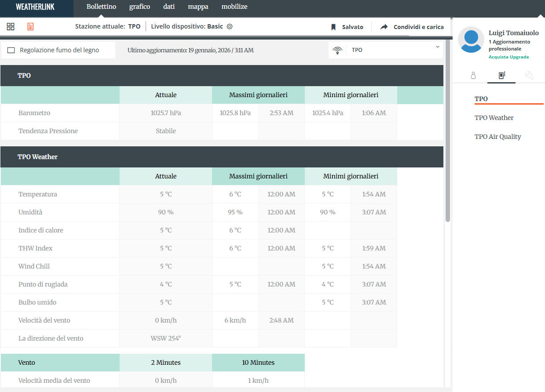This screenshot has width=545, height=392.
Task: Jump to TPO Air Quality section
Action: coord(497,137)
